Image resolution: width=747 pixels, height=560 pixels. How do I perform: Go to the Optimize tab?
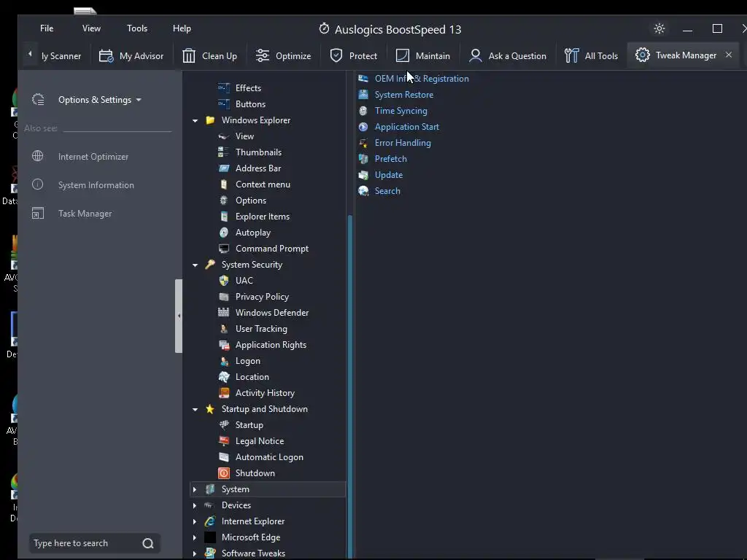283,55
